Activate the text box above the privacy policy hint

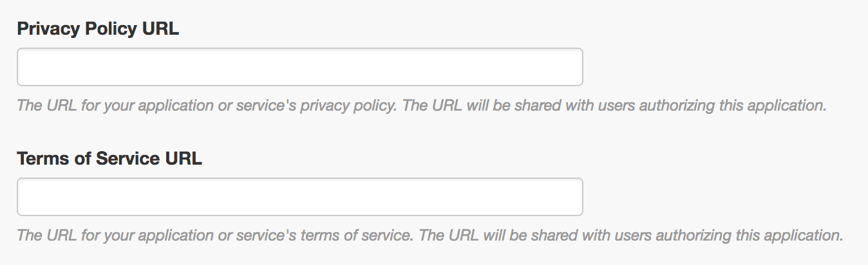pyautogui.click(x=299, y=67)
